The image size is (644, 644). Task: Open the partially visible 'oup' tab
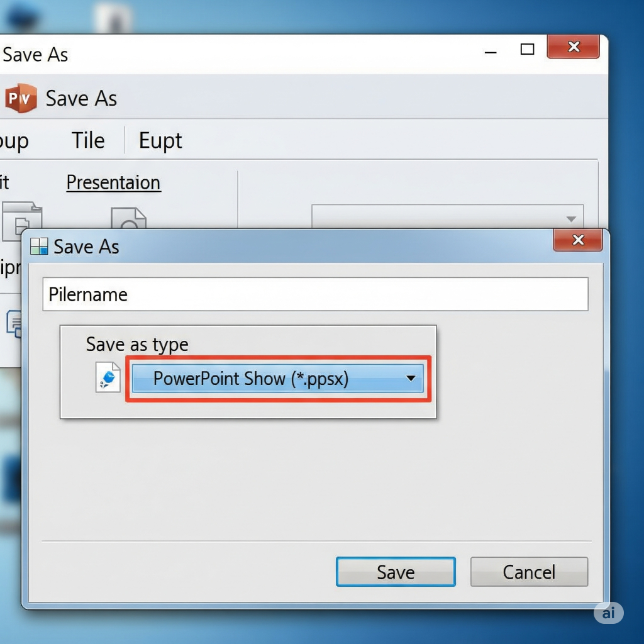14,140
